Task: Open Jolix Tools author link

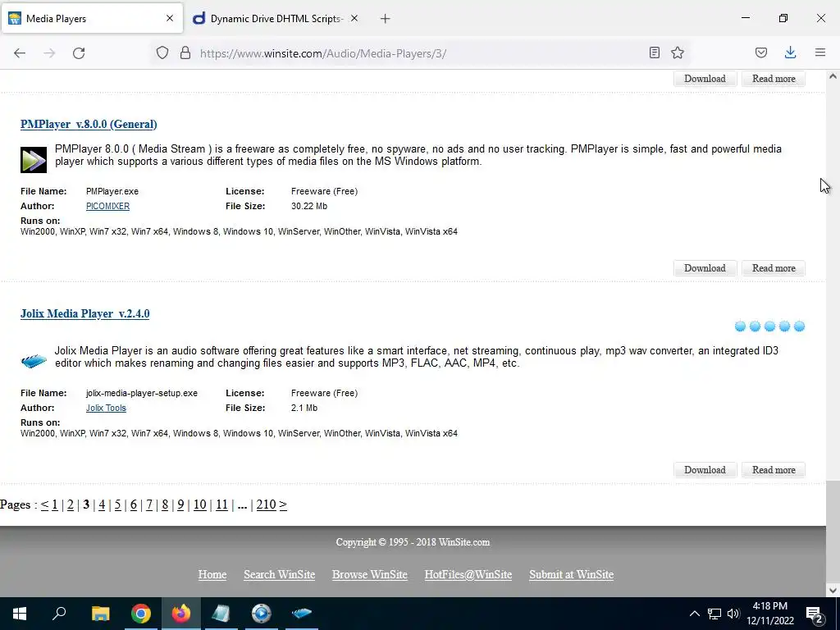Action: click(106, 409)
